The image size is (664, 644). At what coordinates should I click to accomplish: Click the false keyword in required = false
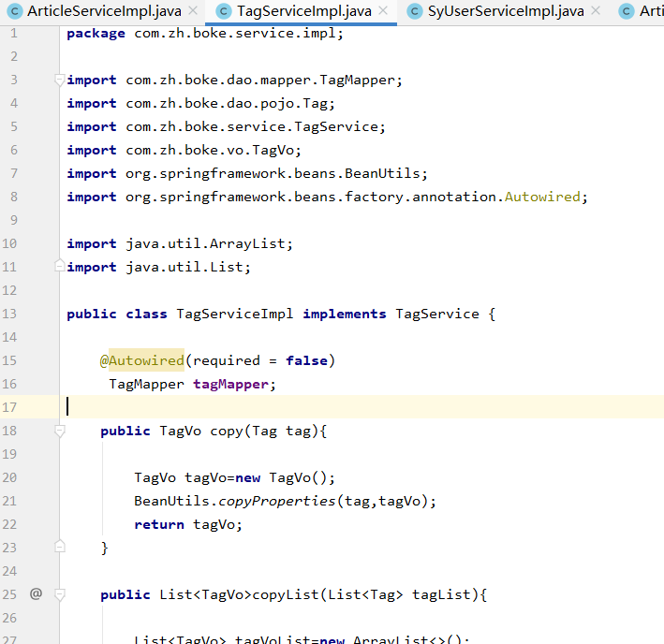tap(306, 360)
